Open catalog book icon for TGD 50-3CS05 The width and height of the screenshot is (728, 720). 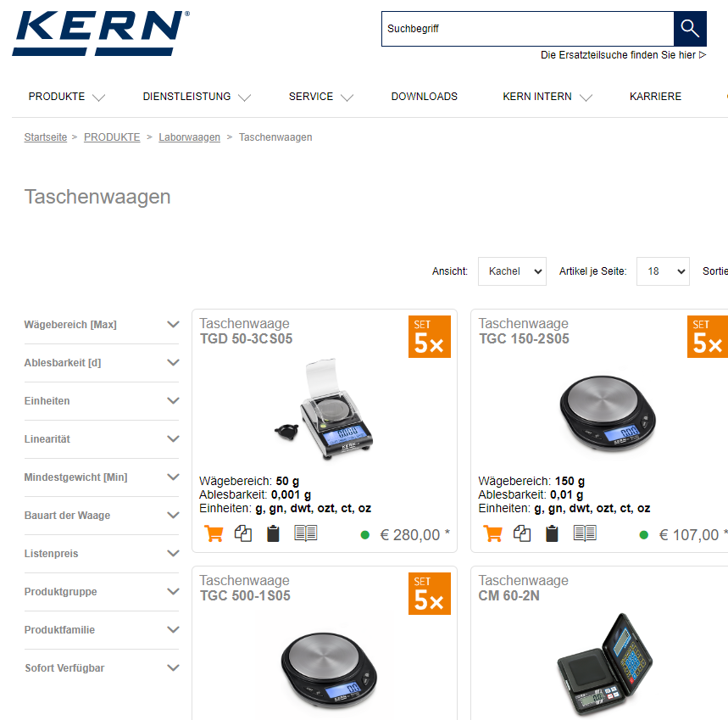306,533
